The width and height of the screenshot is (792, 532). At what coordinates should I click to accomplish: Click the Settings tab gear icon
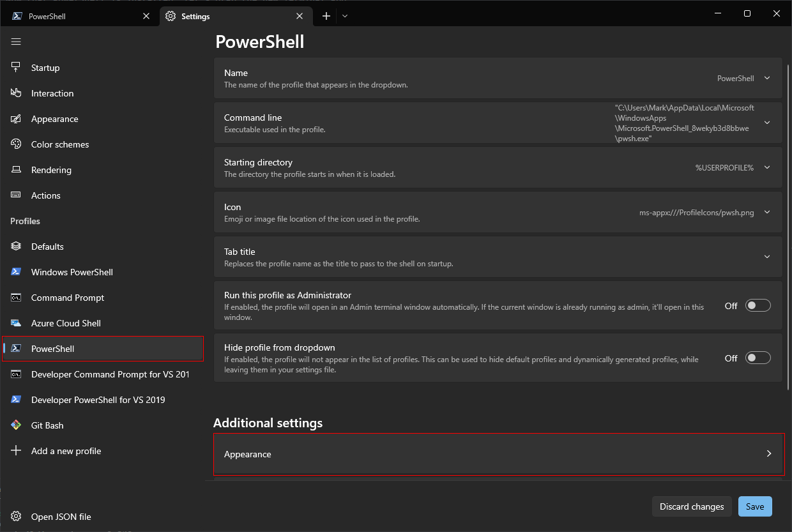[171, 16]
